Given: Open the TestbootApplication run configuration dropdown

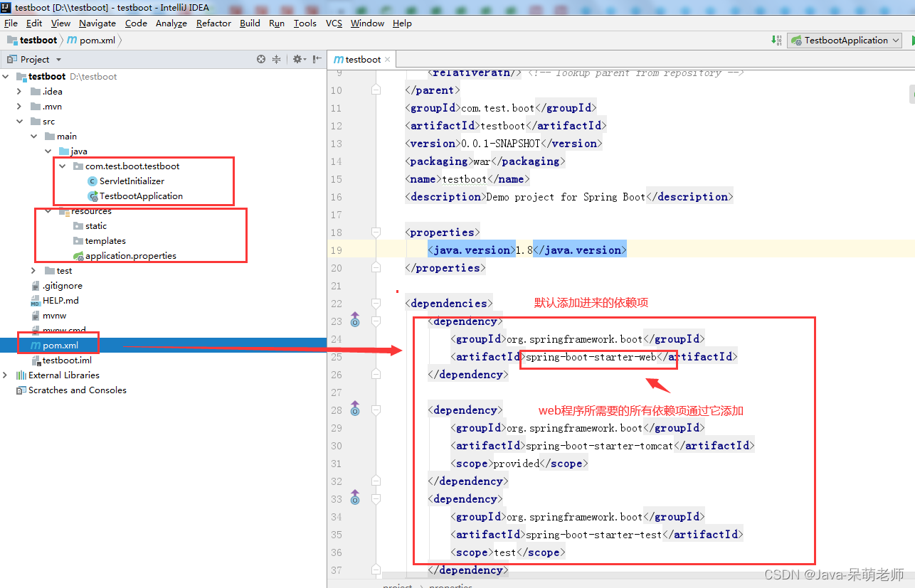Looking at the screenshot, I should (x=845, y=41).
